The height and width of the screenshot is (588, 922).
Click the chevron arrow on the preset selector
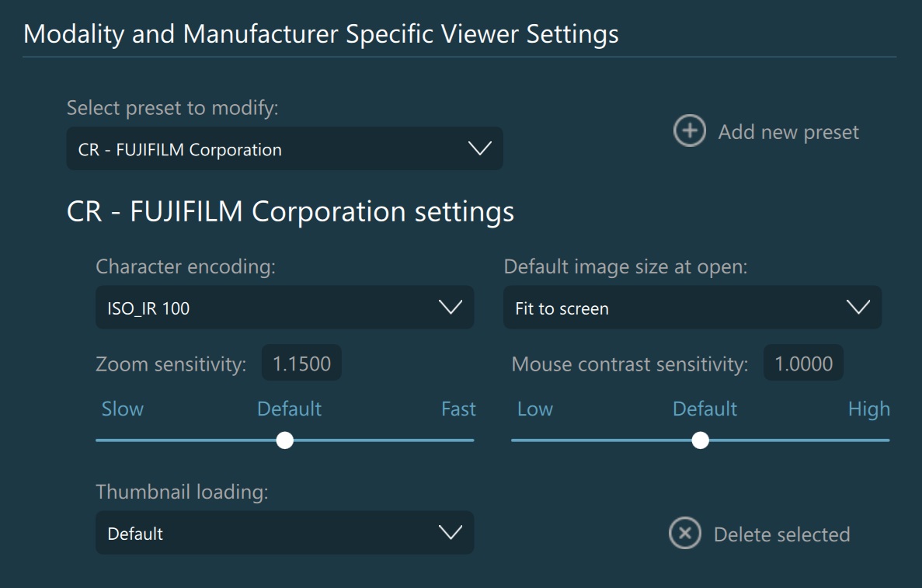coord(480,149)
